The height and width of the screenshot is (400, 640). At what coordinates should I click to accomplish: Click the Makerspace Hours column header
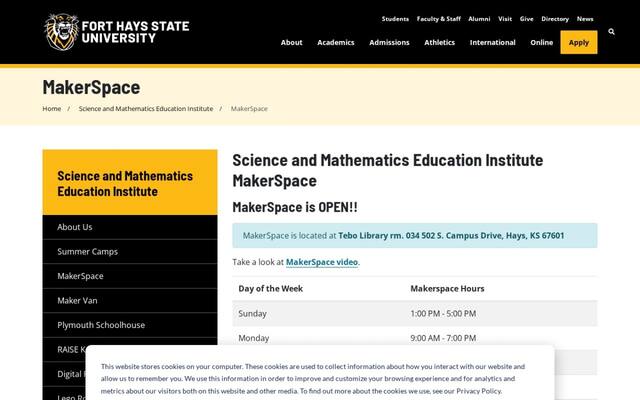[447, 289]
